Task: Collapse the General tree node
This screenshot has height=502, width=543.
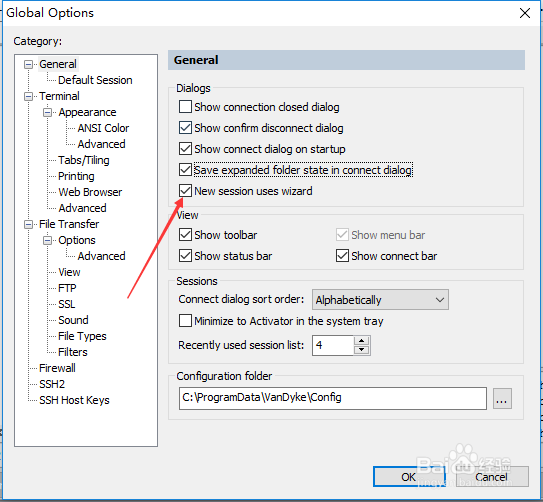Action: (28, 64)
